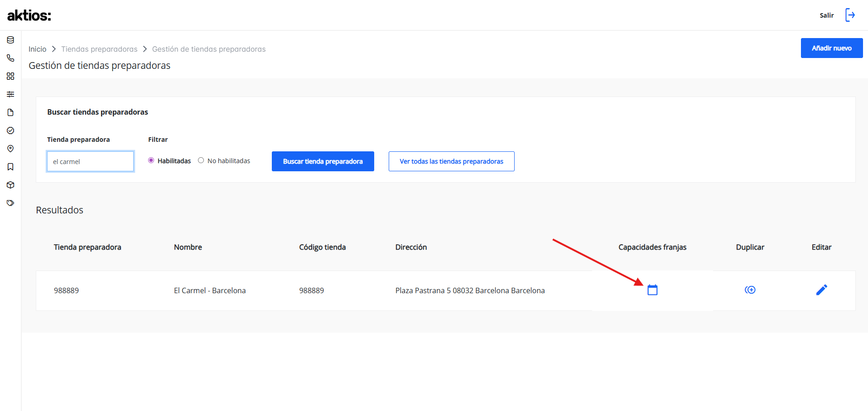Click the logout arrow icon
The height and width of the screenshot is (411, 868).
point(850,15)
